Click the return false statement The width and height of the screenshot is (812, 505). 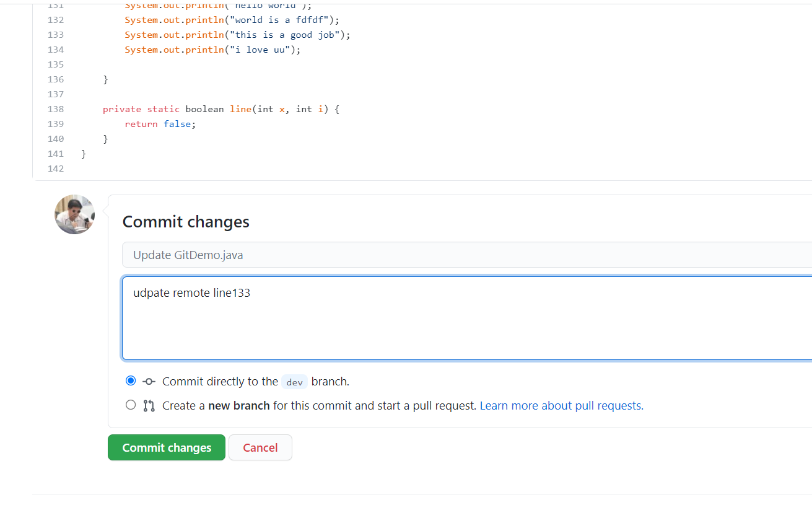click(160, 124)
